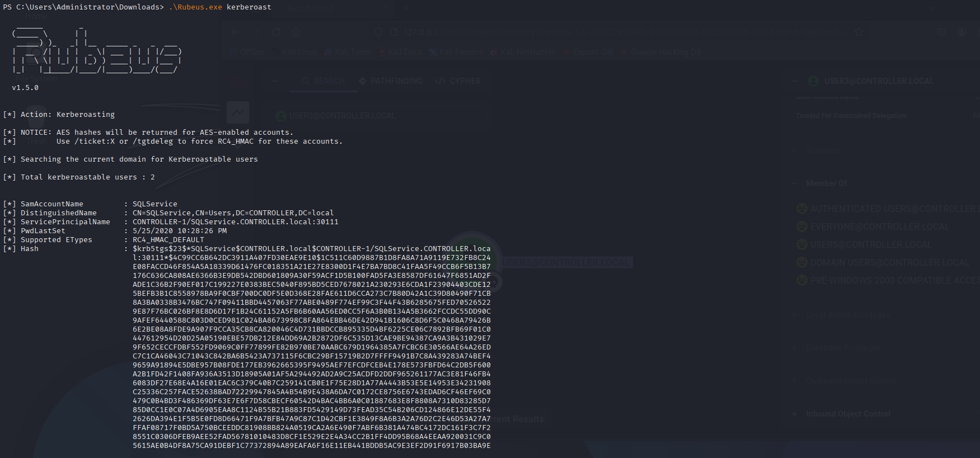The width and height of the screenshot is (980, 458).
Task: Select the PATHFINDING tab in BloodHound
Action: tap(390, 81)
